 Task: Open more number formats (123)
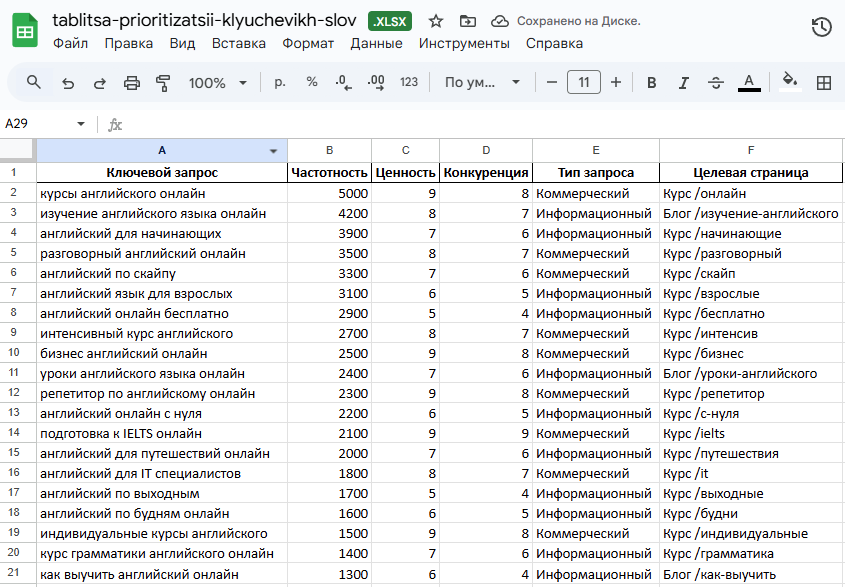[x=408, y=82]
